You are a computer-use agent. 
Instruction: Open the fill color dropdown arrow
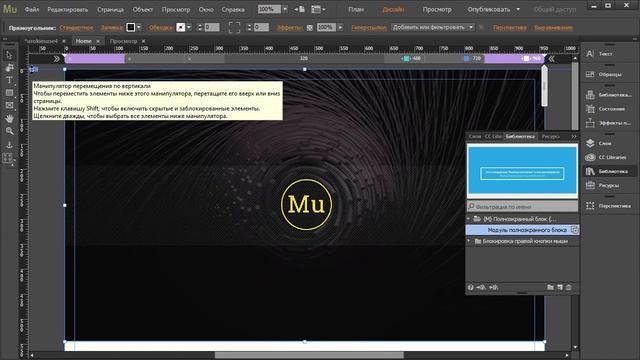pyautogui.click(x=139, y=27)
